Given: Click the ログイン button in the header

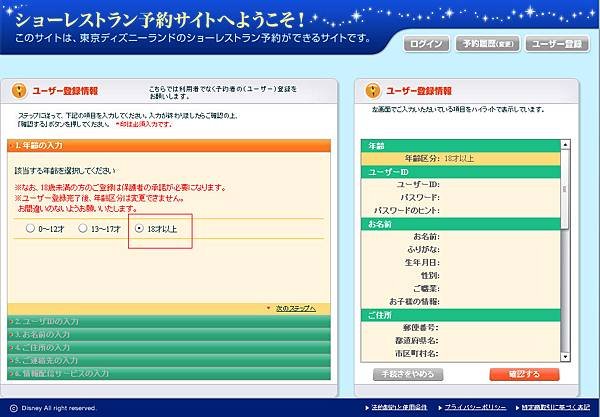Looking at the screenshot, I should [x=426, y=44].
